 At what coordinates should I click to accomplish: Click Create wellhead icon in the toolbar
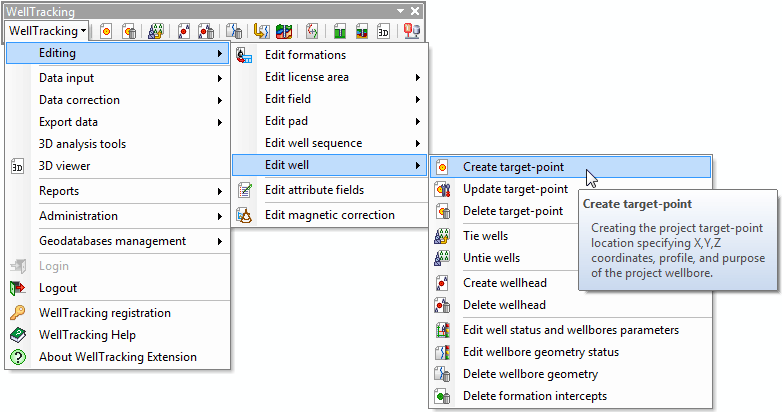[x=184, y=31]
